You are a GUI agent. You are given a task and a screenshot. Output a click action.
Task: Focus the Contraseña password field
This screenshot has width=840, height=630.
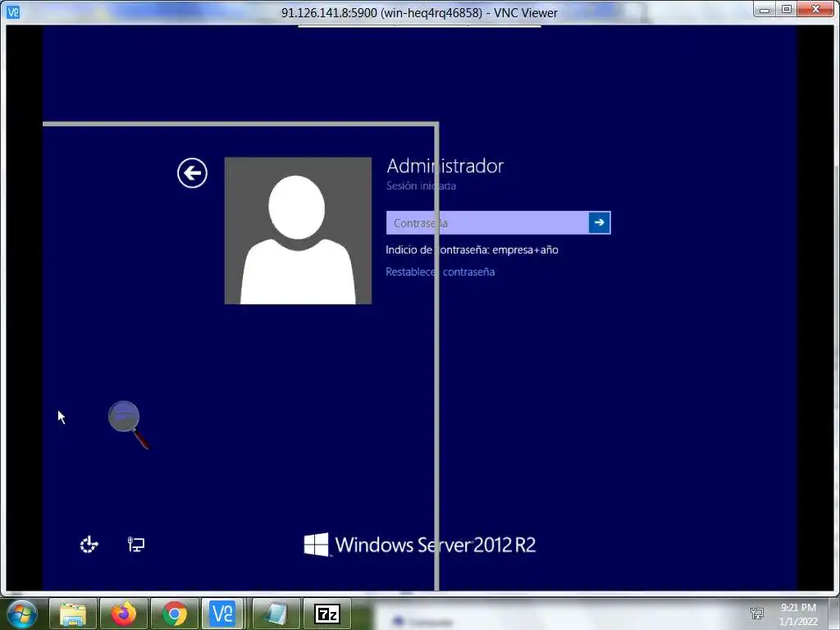[x=487, y=223]
